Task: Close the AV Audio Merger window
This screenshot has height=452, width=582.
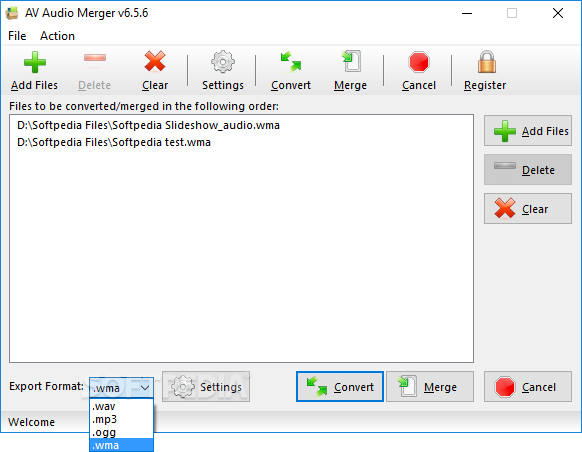Action: pyautogui.click(x=558, y=13)
